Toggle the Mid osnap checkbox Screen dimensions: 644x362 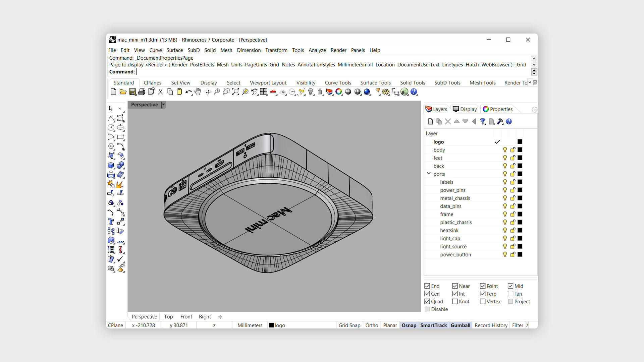pyautogui.click(x=511, y=286)
